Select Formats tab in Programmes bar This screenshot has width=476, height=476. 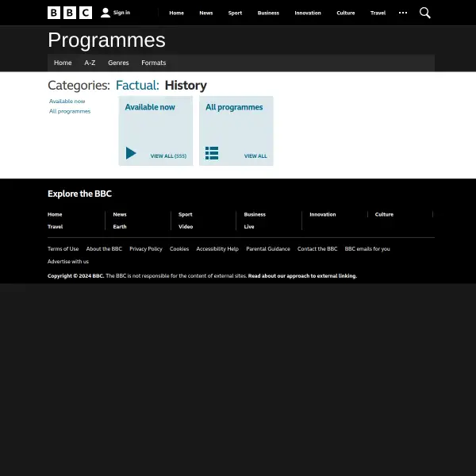pos(154,63)
